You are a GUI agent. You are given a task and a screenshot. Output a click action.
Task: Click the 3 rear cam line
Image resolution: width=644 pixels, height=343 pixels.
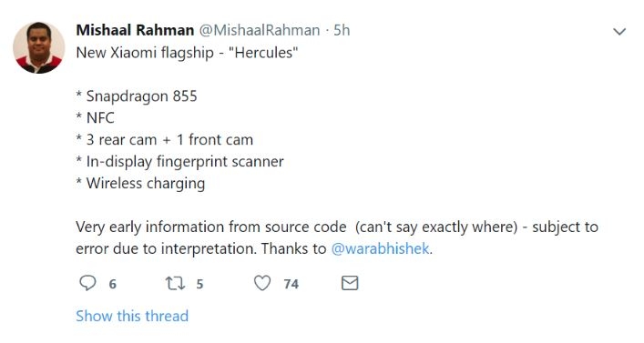coord(165,140)
